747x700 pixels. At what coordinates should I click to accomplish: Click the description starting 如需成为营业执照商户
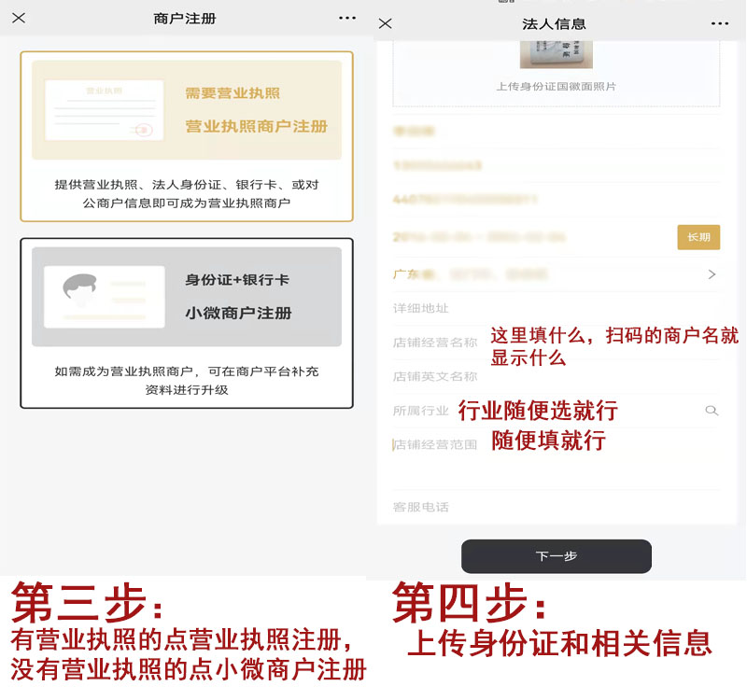point(187,381)
